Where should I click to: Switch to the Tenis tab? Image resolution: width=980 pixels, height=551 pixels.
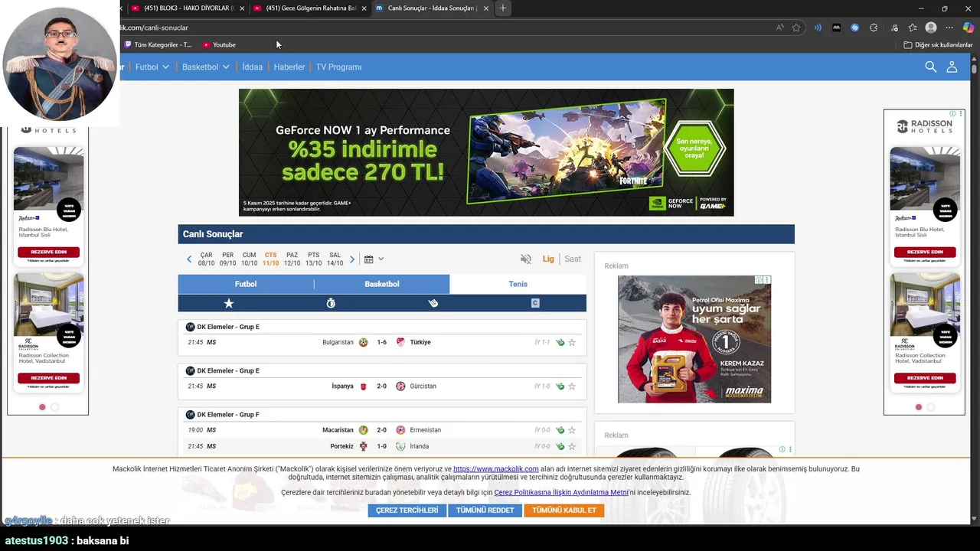[518, 284]
